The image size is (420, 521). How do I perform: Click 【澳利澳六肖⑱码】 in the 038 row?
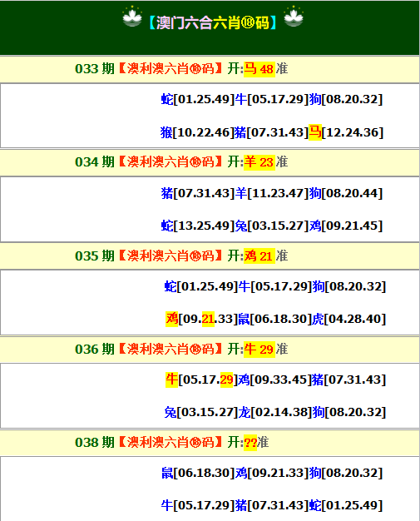pyautogui.click(x=170, y=443)
